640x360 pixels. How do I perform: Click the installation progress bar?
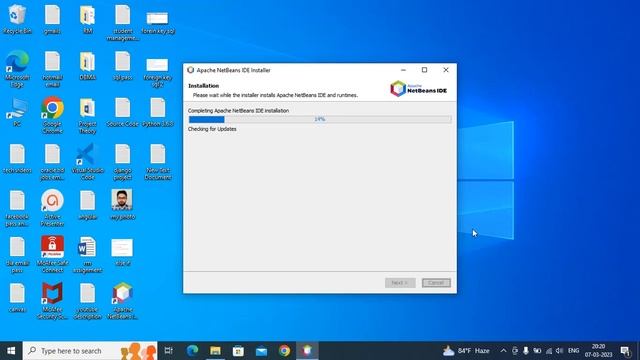tap(320, 119)
